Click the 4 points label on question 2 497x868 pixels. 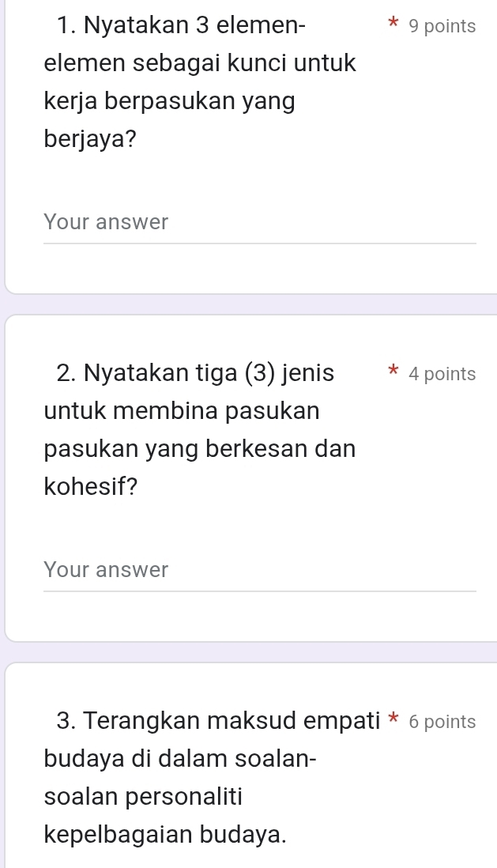441,373
